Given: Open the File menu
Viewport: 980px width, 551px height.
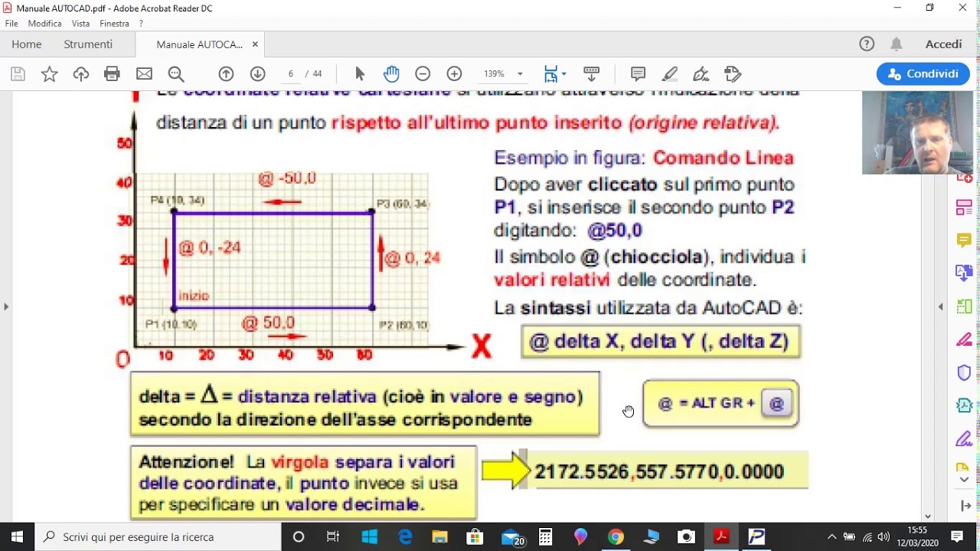Looking at the screenshot, I should tap(11, 24).
